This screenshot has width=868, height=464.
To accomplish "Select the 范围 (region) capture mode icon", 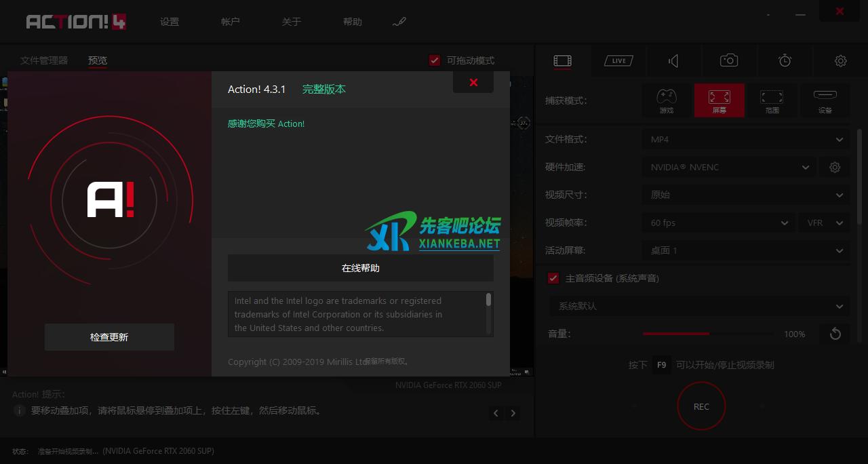I will [x=772, y=100].
